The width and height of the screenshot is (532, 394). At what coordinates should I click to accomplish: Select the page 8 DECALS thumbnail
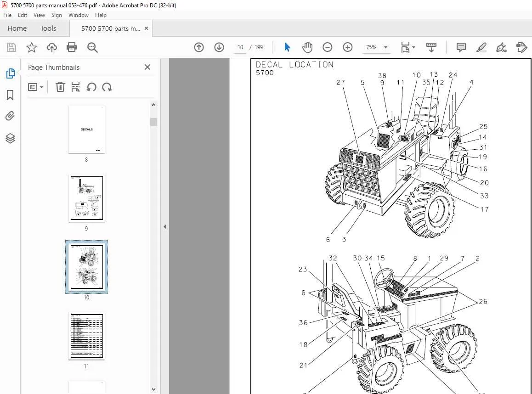click(86, 129)
